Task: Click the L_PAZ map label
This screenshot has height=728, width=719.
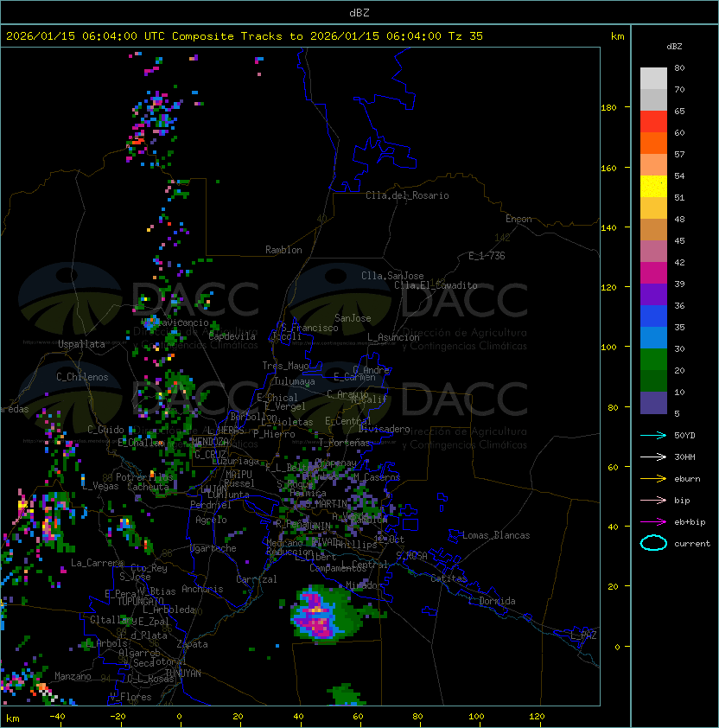Action: (583, 635)
